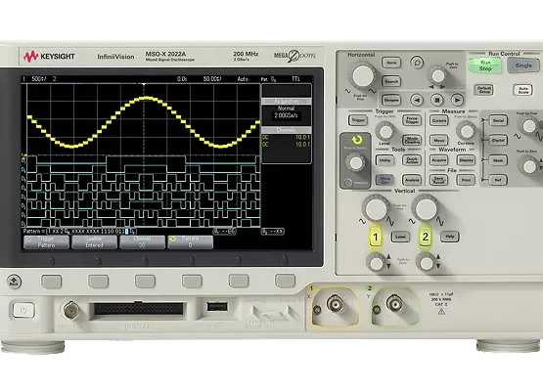Viewport: 543px width, 392px height.
Task: Click the Intensity button beside the Entry knob
Action: tap(348, 183)
